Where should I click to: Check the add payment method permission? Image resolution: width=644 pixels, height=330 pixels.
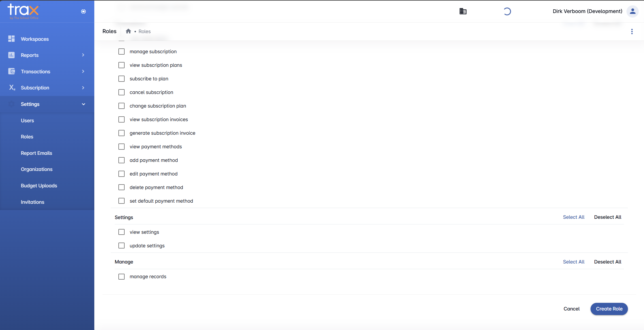coord(121,160)
